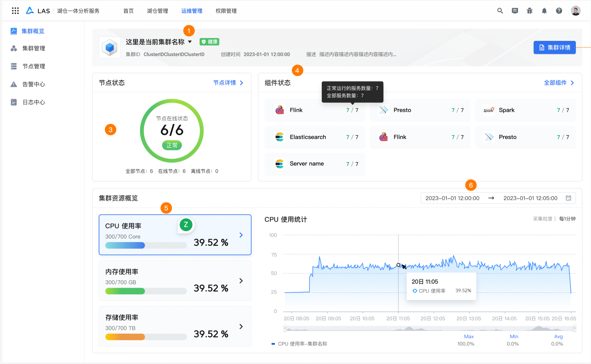Open the messages chat icon
Screen dimensions: 591x364
(x=515, y=11)
